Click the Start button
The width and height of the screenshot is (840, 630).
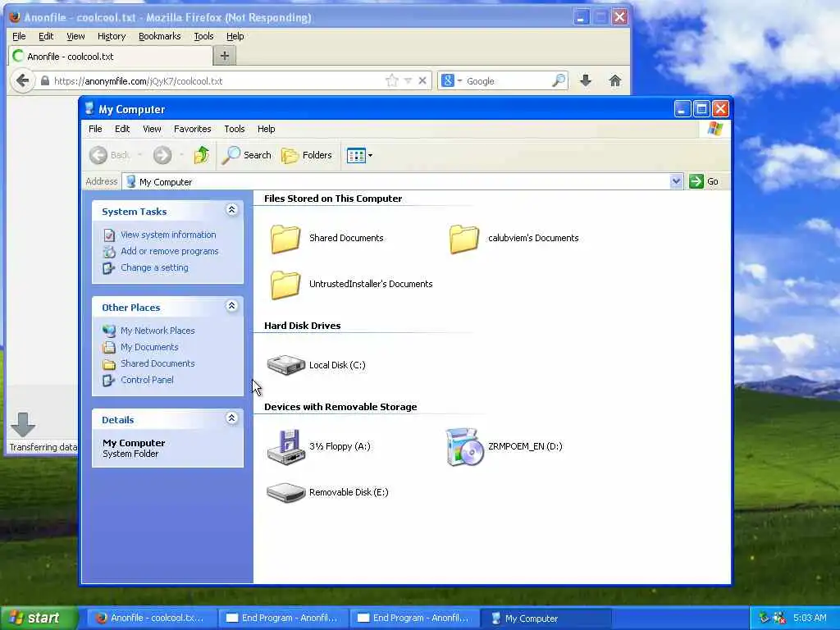tap(39, 618)
